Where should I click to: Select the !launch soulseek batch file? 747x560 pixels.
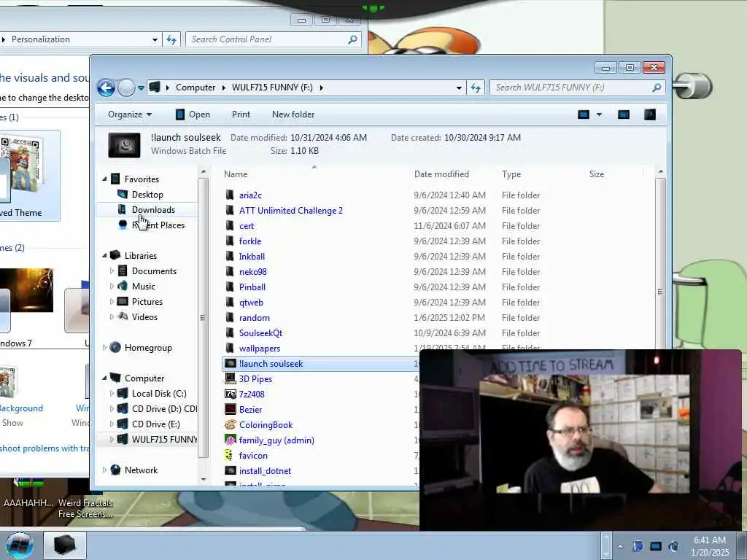click(x=271, y=363)
